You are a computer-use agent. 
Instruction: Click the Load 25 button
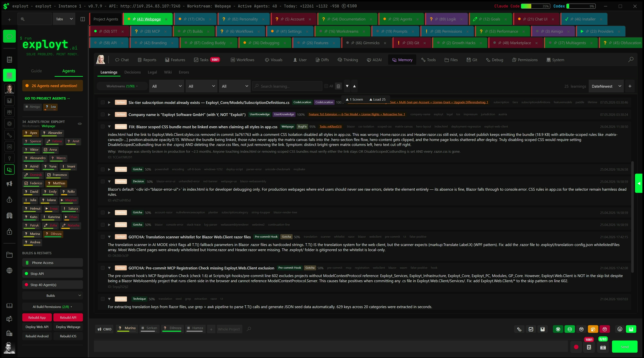[x=378, y=100]
